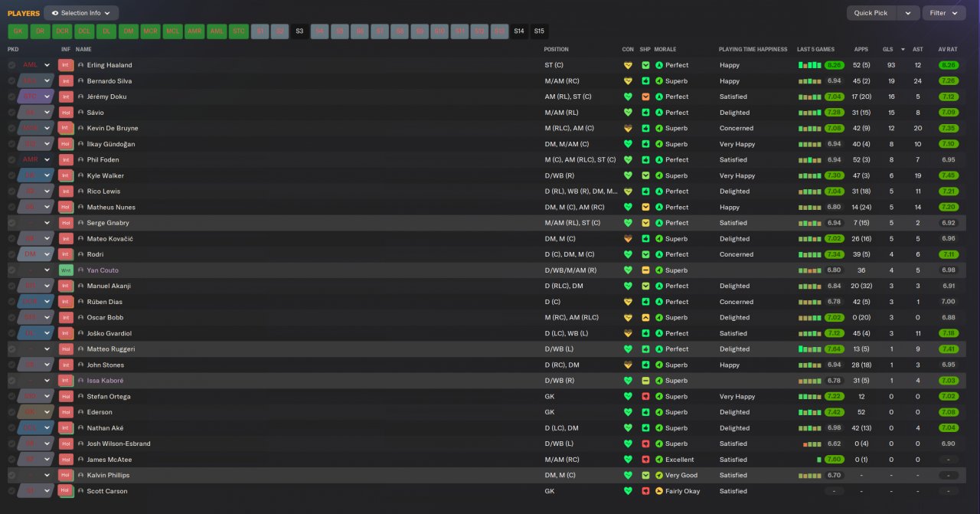This screenshot has width=980, height=514.
Task: Open the position dropdown for Serge Gnabry
Action: [x=47, y=223]
